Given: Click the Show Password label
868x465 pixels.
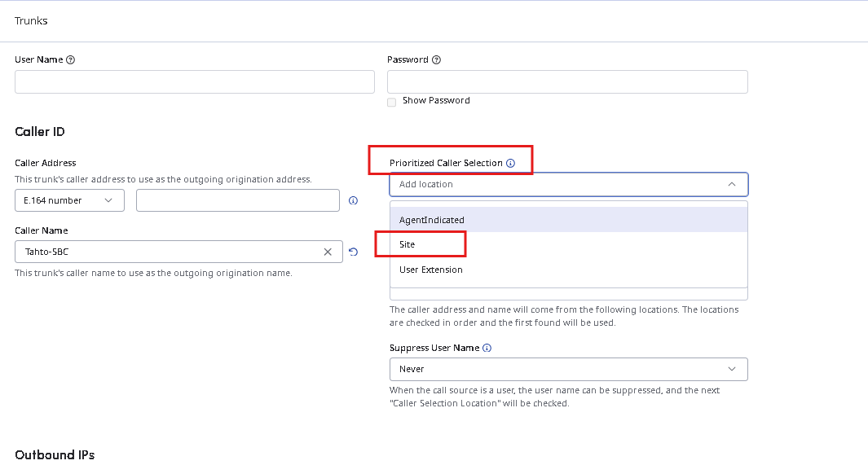Looking at the screenshot, I should [x=436, y=101].
